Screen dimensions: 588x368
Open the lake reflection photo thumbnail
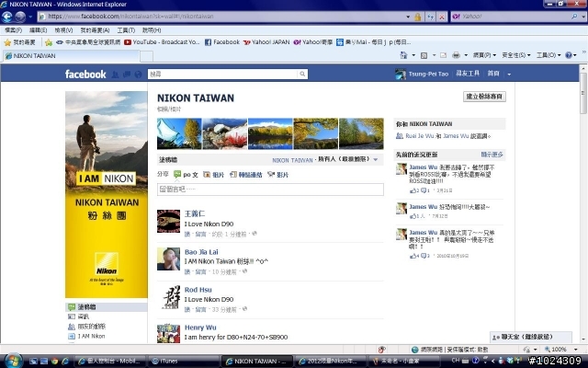tap(270, 133)
